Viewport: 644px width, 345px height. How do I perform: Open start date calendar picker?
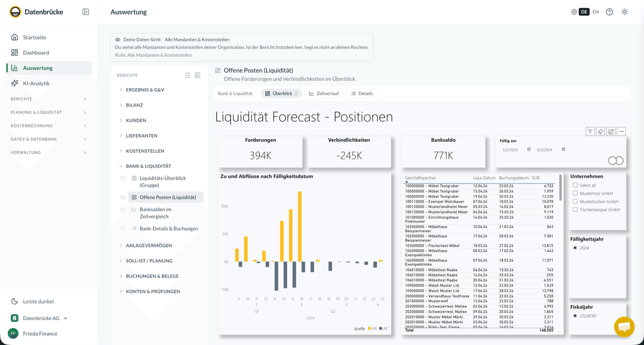pyautogui.click(x=529, y=149)
